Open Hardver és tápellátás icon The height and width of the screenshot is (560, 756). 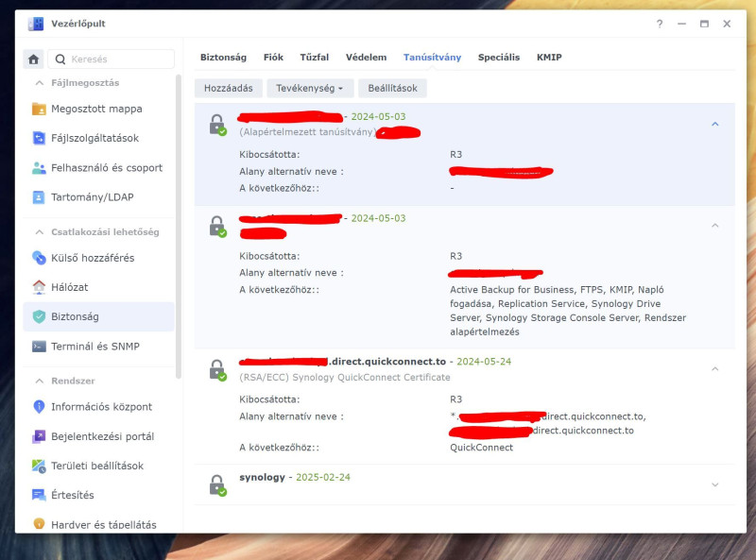39,524
